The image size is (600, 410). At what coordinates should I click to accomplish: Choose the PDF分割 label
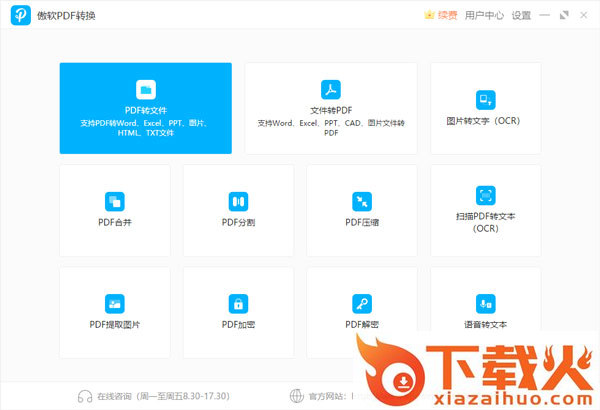[x=238, y=222]
